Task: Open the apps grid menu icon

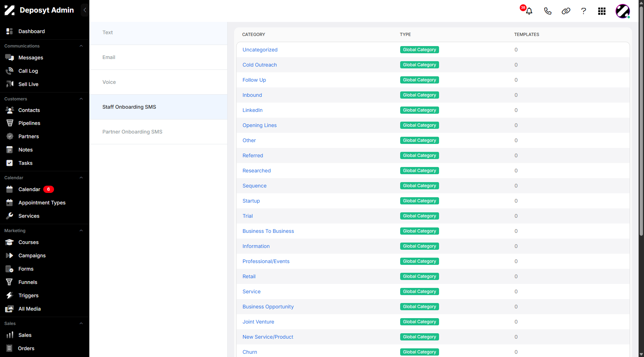Action: (x=602, y=11)
